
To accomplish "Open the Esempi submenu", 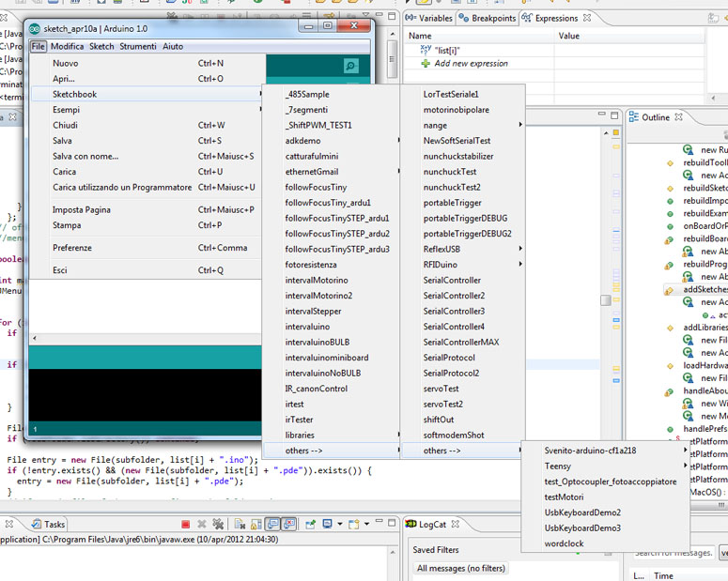I will 147,110.
